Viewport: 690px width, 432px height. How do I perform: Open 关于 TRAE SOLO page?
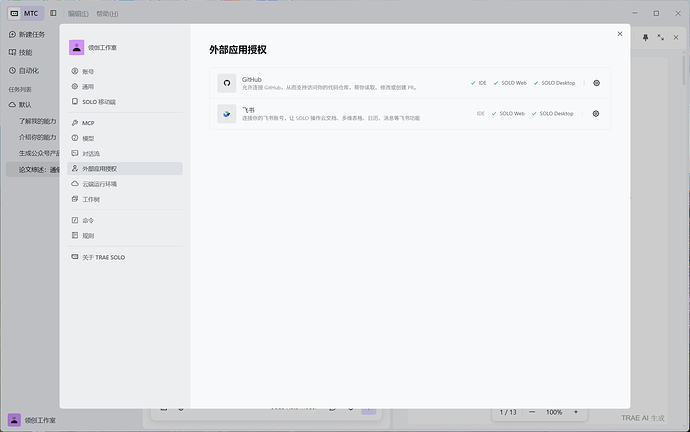(x=125, y=257)
